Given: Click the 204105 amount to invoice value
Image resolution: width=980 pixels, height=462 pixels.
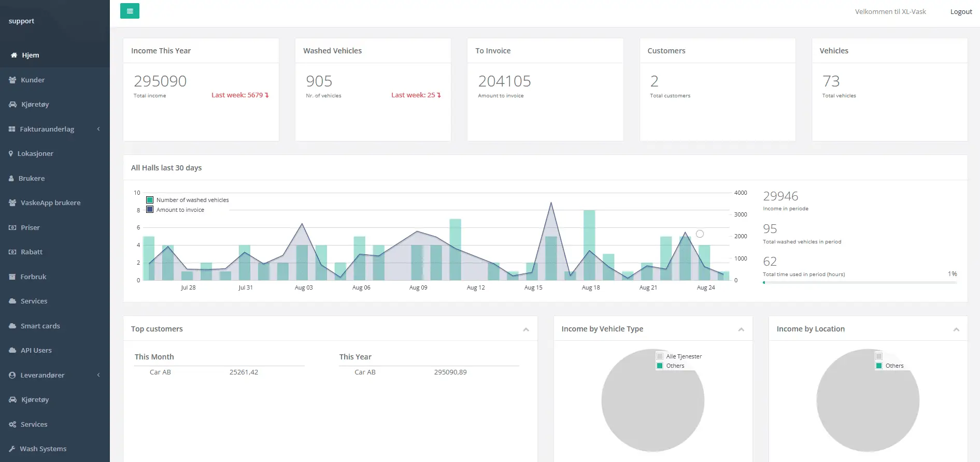Looking at the screenshot, I should pyautogui.click(x=504, y=81).
